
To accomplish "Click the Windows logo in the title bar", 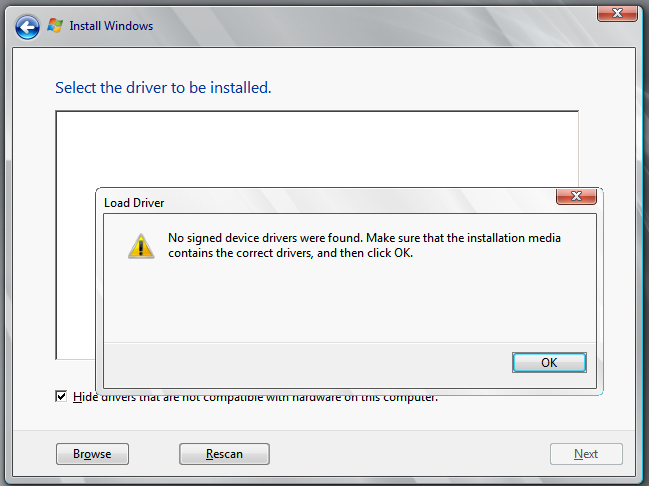I will click(x=56, y=26).
